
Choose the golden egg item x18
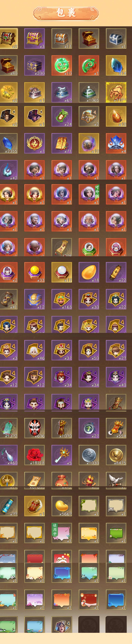[89, 272]
